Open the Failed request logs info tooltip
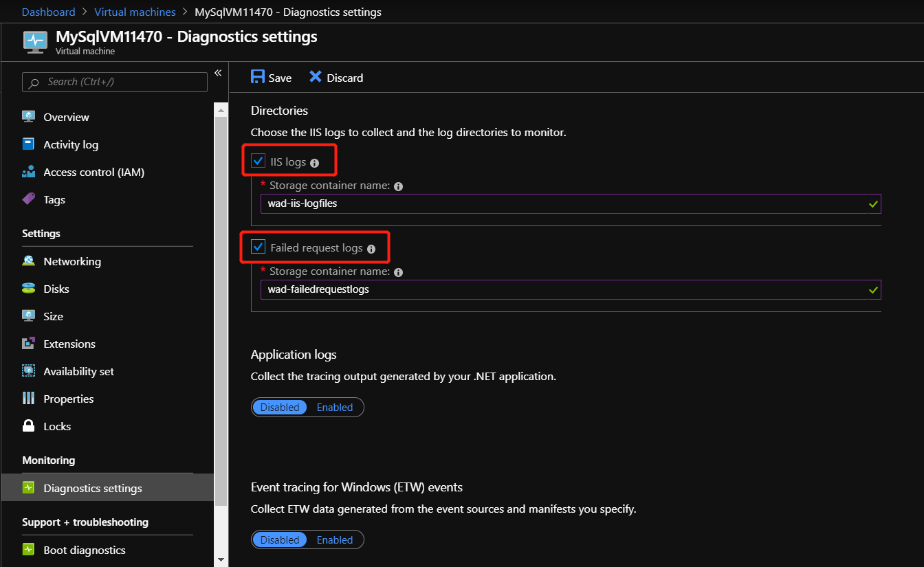The width and height of the screenshot is (924, 567). click(371, 248)
